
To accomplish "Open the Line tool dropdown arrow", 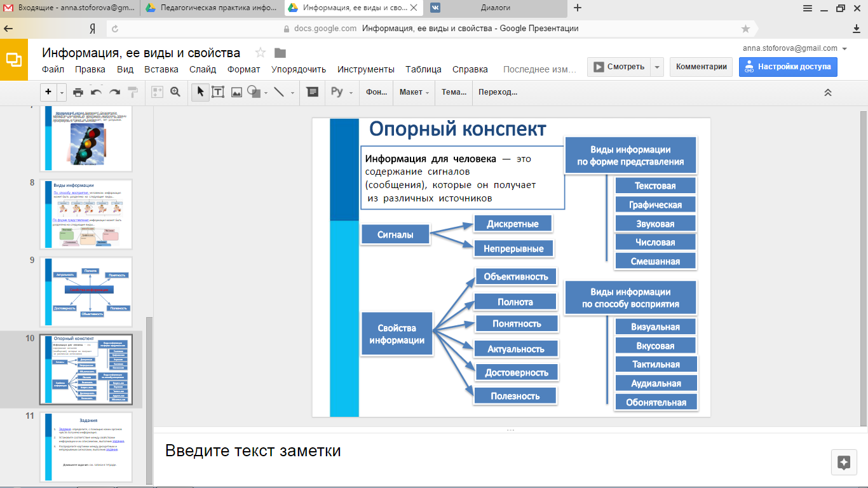I will (292, 93).
